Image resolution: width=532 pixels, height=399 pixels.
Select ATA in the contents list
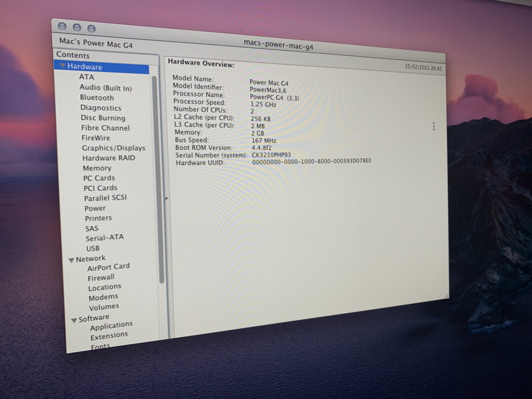[x=86, y=77]
